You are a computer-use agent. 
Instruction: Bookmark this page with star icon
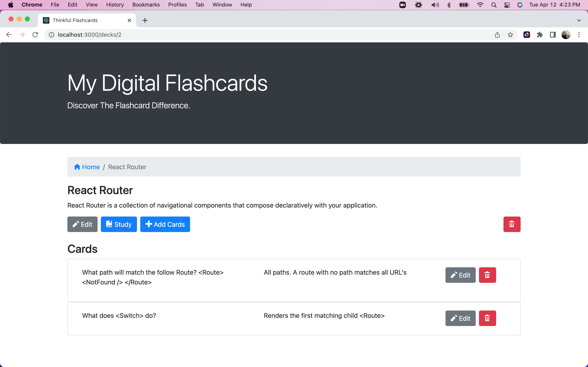(x=510, y=35)
